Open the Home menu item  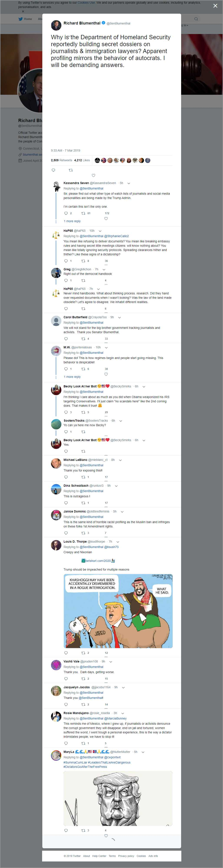[28, 19]
